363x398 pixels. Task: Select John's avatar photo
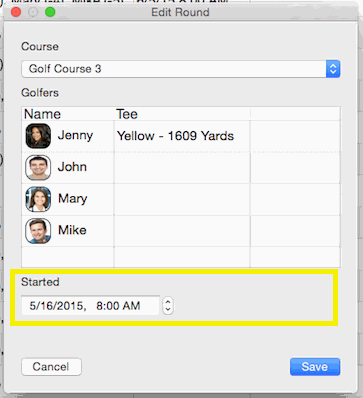38,167
